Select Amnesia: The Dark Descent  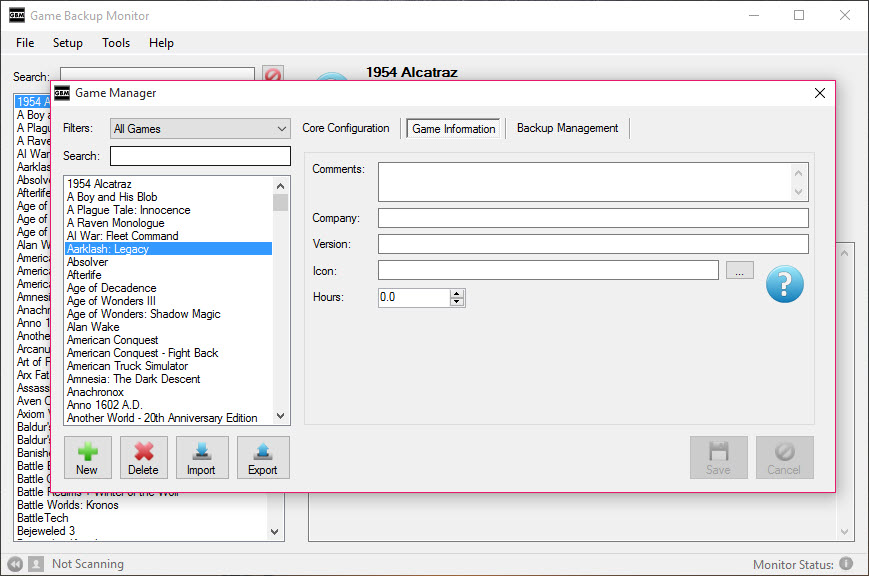tap(134, 379)
